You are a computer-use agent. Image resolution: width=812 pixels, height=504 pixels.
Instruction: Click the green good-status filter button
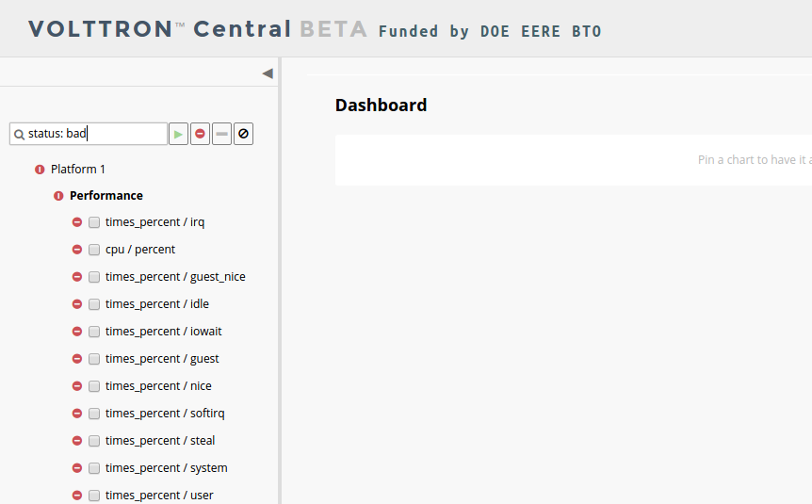[x=178, y=134]
